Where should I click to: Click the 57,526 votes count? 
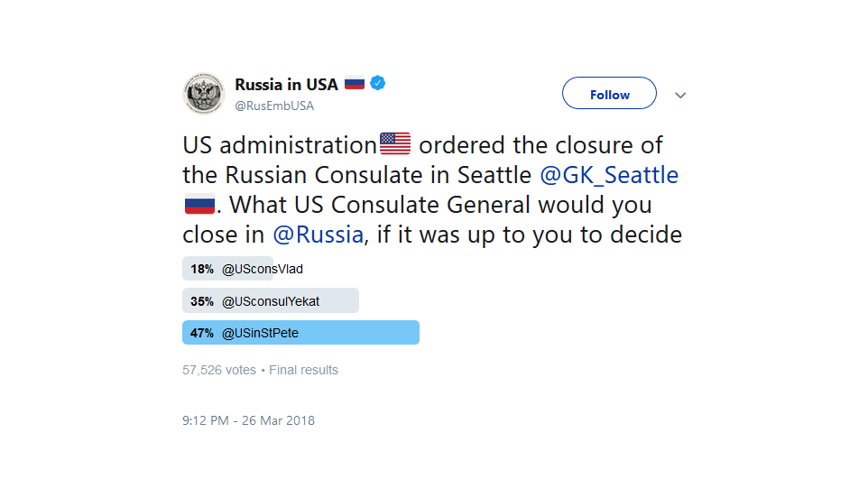pos(219,370)
